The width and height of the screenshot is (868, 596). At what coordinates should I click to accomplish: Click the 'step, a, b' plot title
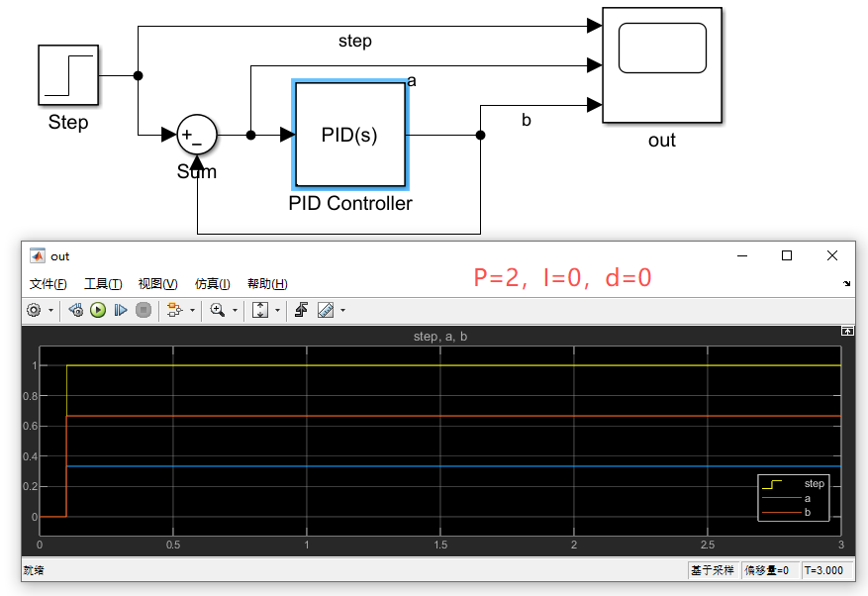[440, 337]
